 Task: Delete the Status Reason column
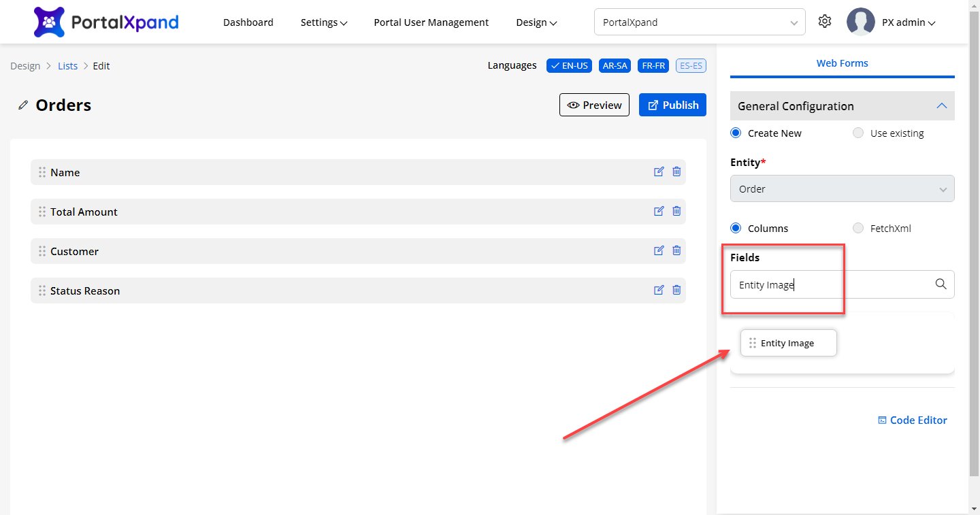676,290
